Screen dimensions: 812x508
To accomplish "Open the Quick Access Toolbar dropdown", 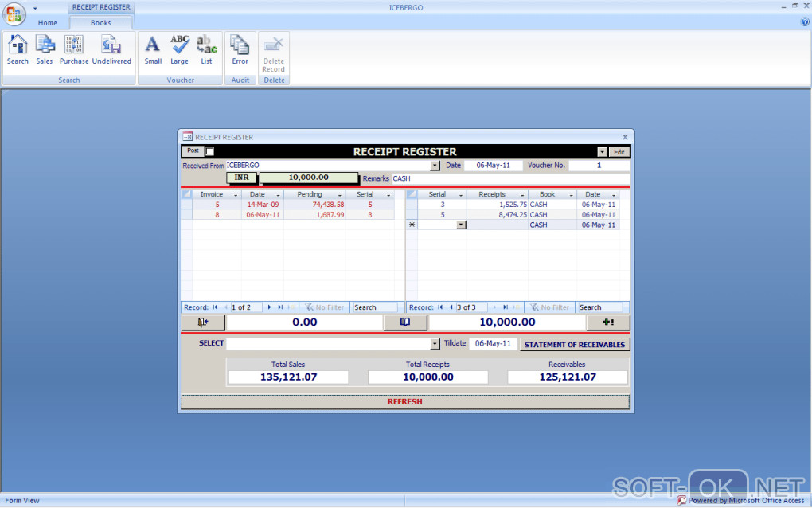I will tap(35, 7).
